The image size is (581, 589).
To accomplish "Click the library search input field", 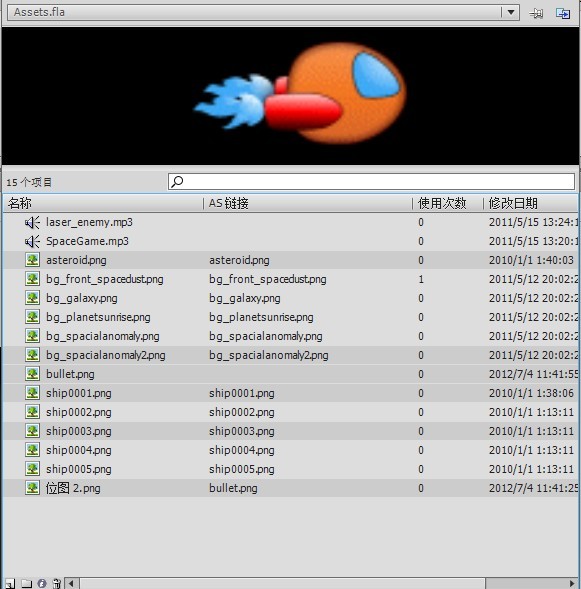I will pyautogui.click(x=371, y=182).
